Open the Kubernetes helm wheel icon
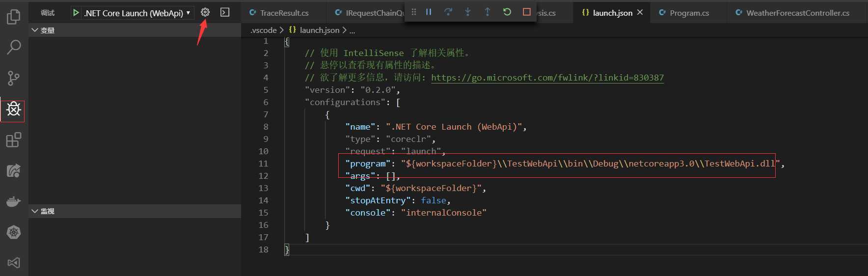The width and height of the screenshot is (868, 276). pyautogui.click(x=14, y=232)
